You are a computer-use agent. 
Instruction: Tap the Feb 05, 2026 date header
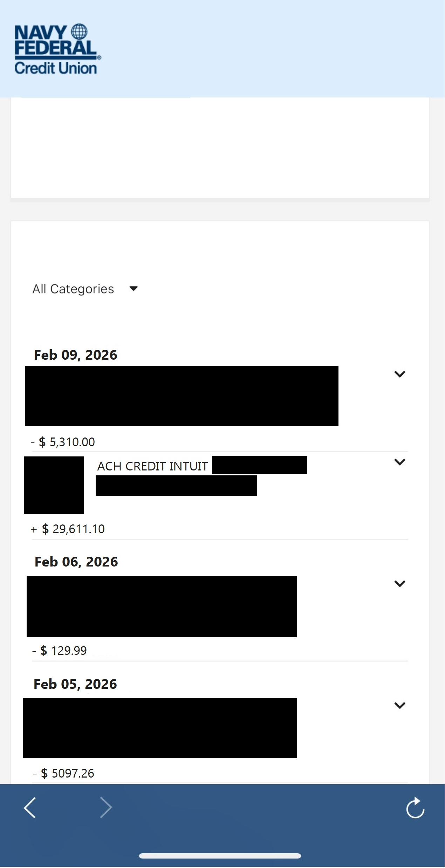click(75, 684)
